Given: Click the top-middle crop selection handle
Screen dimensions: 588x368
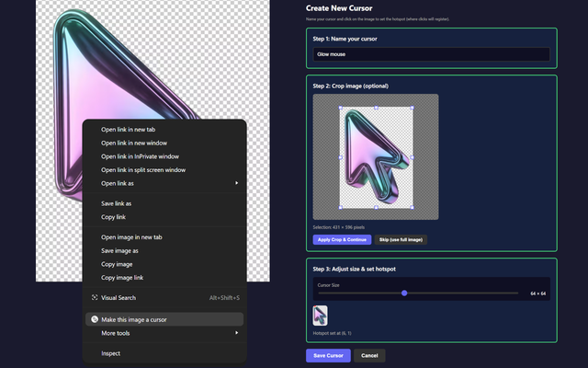Looking at the screenshot, I should [376, 108].
